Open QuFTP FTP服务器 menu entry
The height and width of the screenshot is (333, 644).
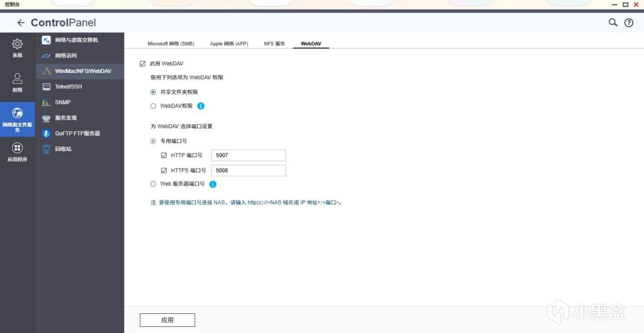click(80, 133)
